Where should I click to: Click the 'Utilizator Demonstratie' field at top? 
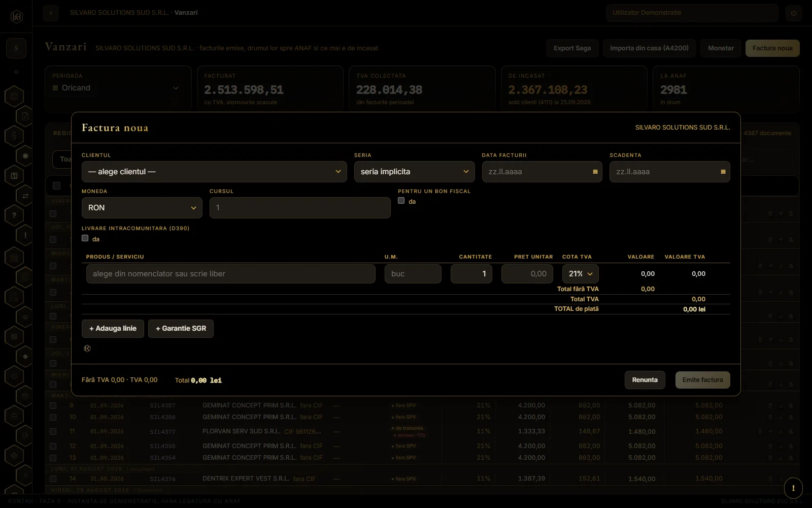[x=692, y=13]
